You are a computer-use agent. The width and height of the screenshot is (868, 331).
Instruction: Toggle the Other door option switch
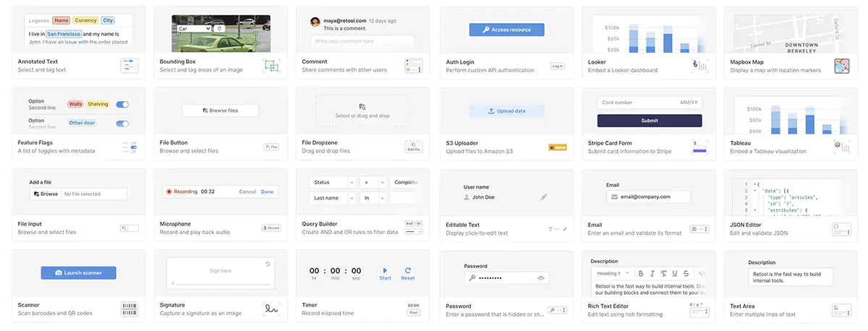(123, 123)
